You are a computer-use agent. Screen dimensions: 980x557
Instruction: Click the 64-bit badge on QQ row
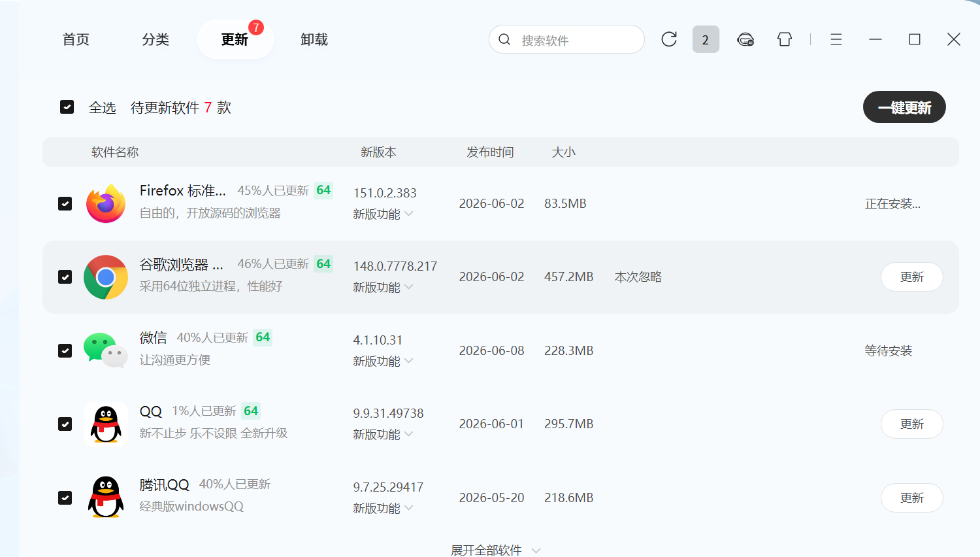(x=251, y=411)
